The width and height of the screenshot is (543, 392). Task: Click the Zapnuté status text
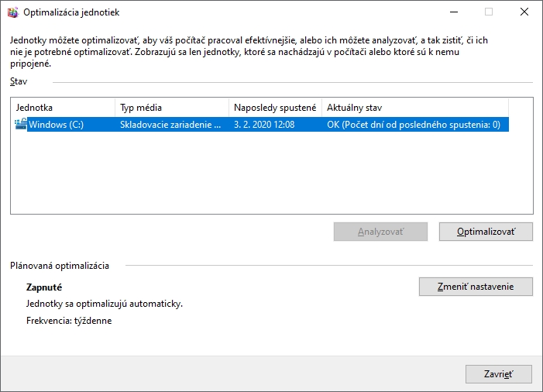click(x=44, y=287)
